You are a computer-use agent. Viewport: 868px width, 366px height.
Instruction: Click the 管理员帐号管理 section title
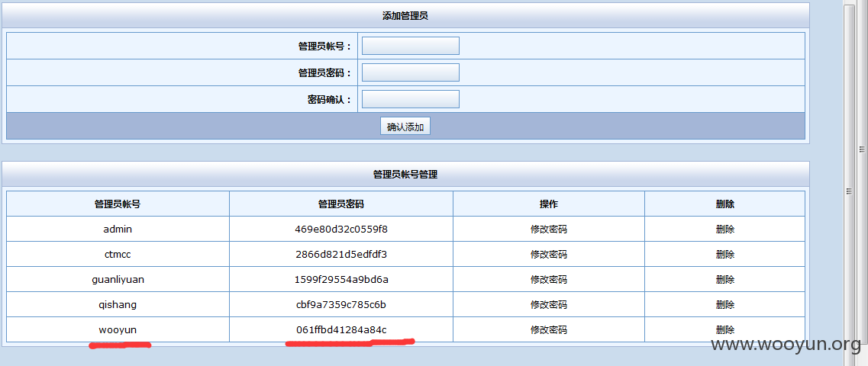pos(405,175)
